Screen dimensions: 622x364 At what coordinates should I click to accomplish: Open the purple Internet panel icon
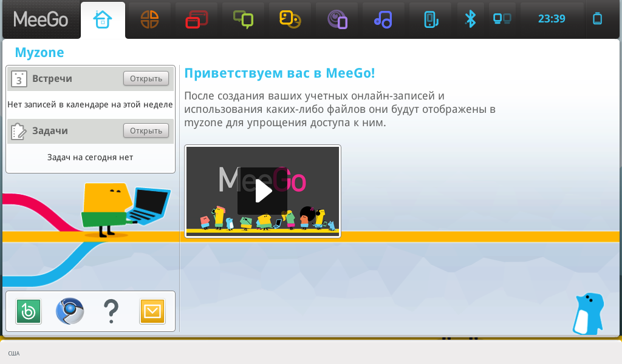pos(337,19)
